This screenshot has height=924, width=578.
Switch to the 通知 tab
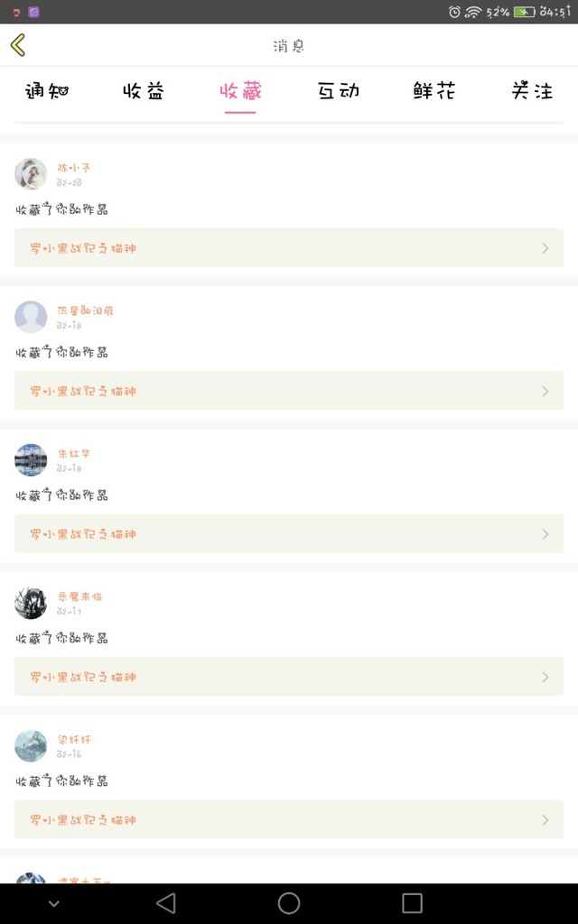(x=47, y=91)
